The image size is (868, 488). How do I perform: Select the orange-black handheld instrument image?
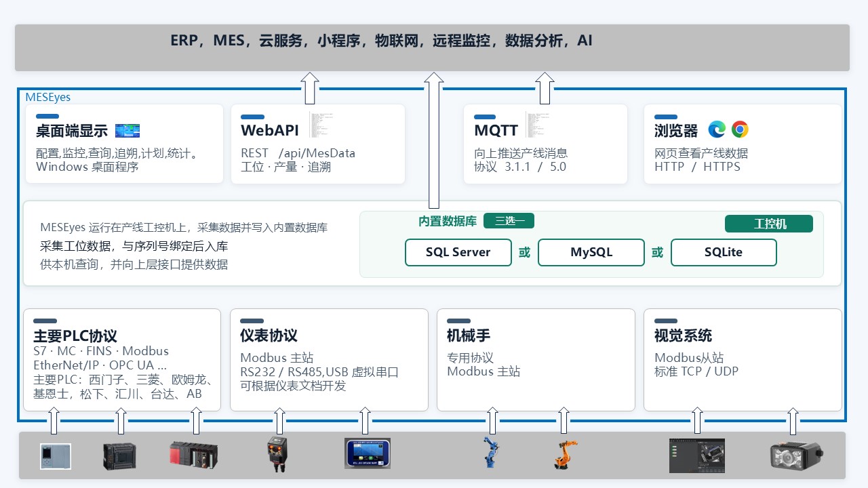click(x=278, y=453)
